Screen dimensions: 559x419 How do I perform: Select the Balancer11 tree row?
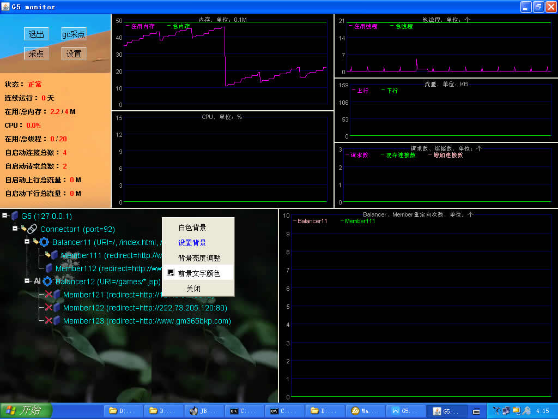107,242
